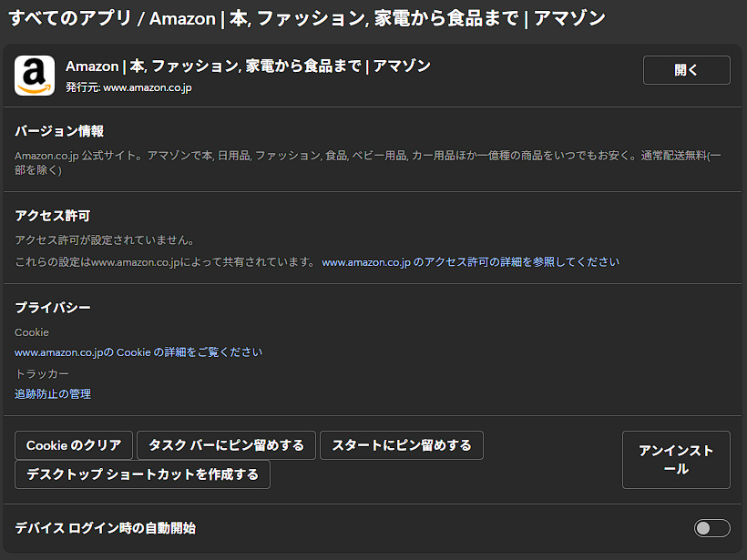The width and height of the screenshot is (747, 560).
Task: Click スタートにピン留めする button
Action: (x=401, y=445)
